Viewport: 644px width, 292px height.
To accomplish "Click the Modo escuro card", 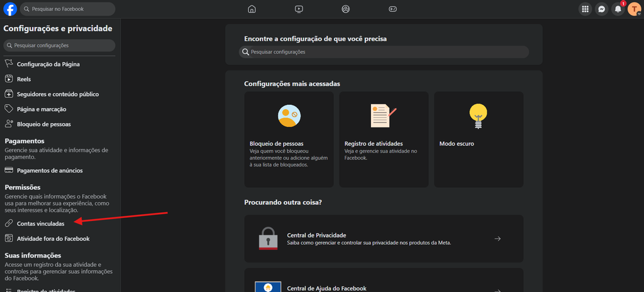I will 479,139.
